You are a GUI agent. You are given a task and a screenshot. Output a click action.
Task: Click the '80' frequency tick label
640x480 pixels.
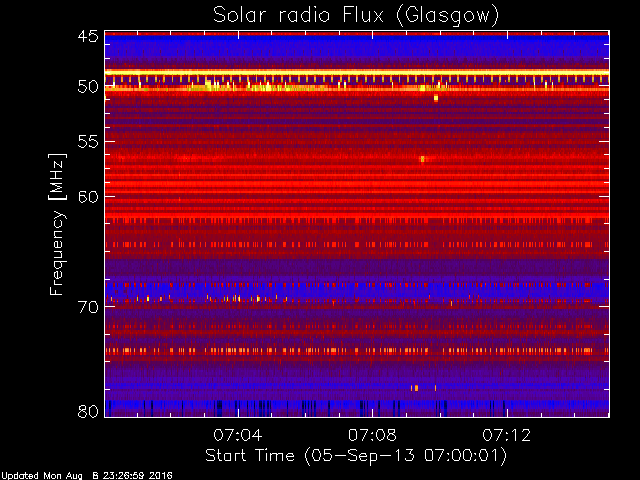[88, 411]
